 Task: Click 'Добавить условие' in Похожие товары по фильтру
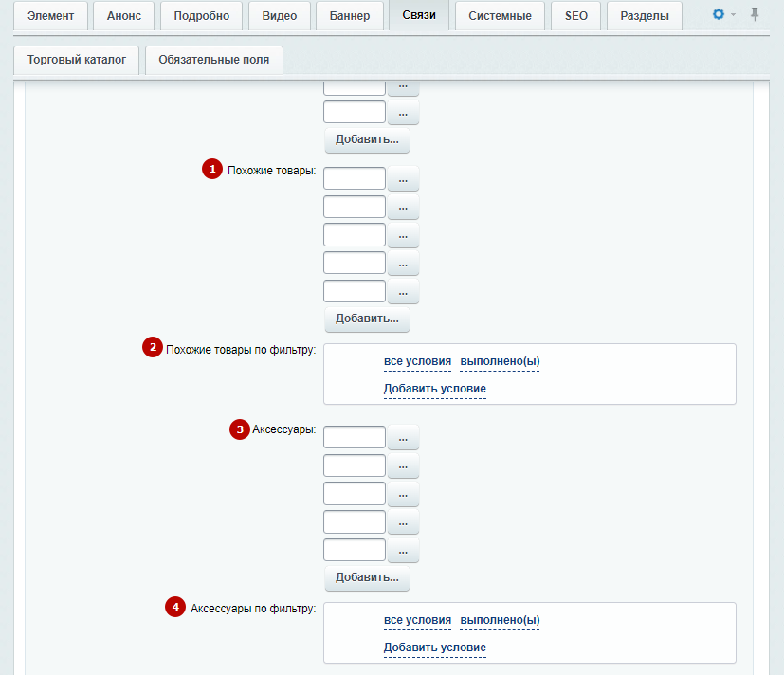pyautogui.click(x=435, y=389)
